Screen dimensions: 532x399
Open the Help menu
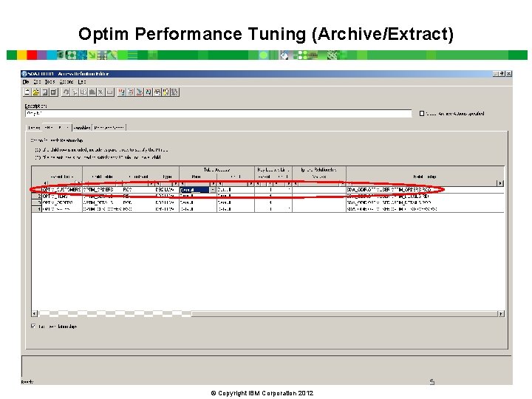[82, 82]
